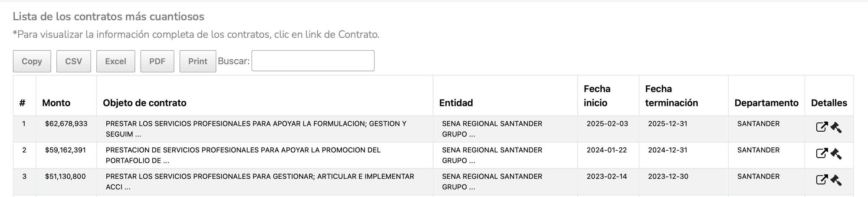This screenshot has height=197, width=868.
Task: Open external link icon for contract row 2
Action: click(x=822, y=153)
